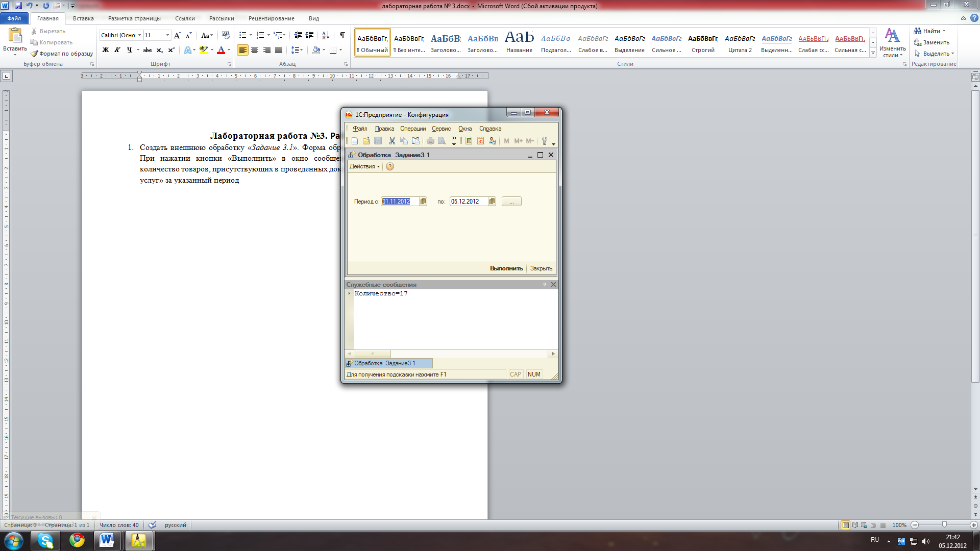Toggle show paragraph marks (¶)
Viewport: 980px width, 551px height.
pyautogui.click(x=342, y=35)
